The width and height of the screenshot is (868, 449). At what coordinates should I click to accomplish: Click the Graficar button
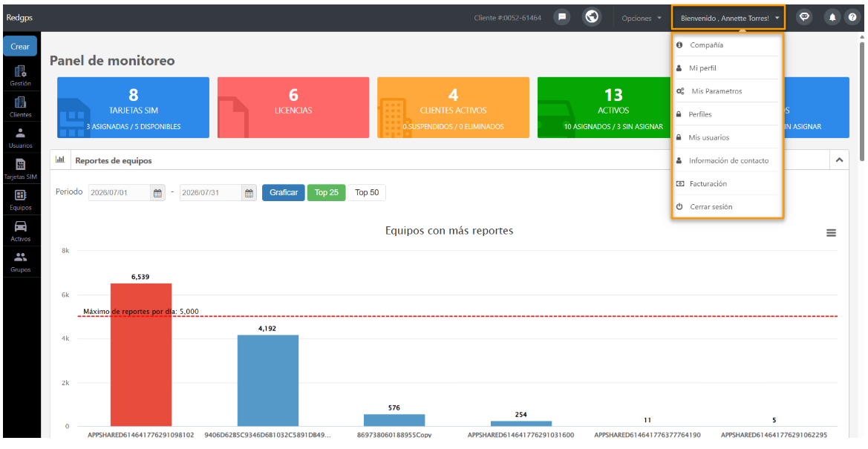tap(284, 193)
